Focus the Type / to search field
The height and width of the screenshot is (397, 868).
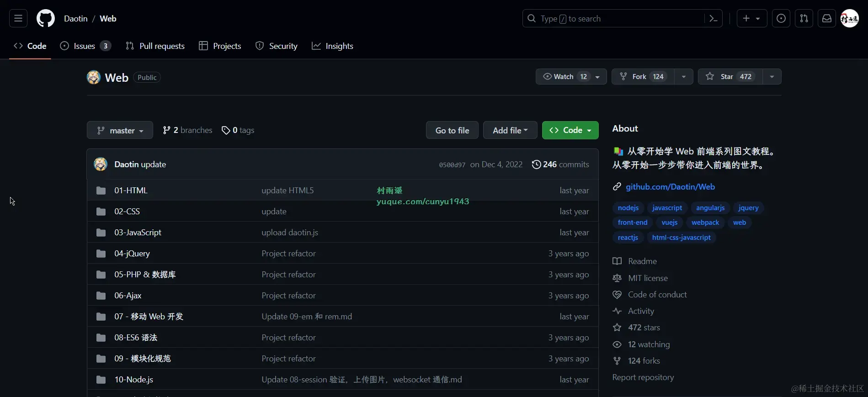612,19
